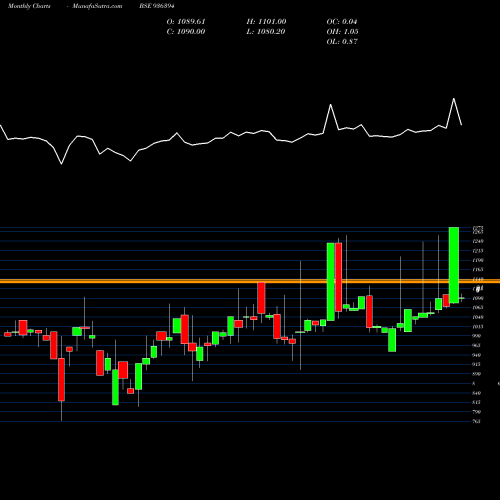Click the 815 price axis label
The image size is (500, 500).
pyautogui.click(x=477, y=402)
